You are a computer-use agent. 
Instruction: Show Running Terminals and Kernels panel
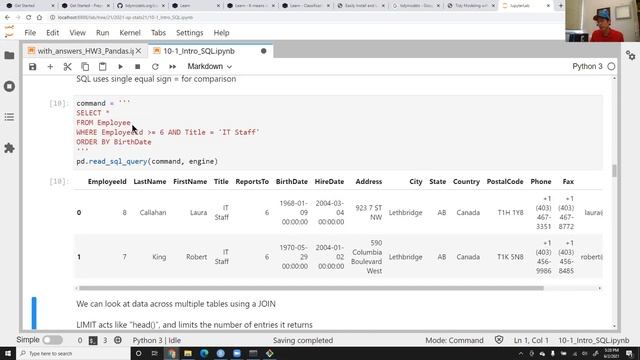9,87
